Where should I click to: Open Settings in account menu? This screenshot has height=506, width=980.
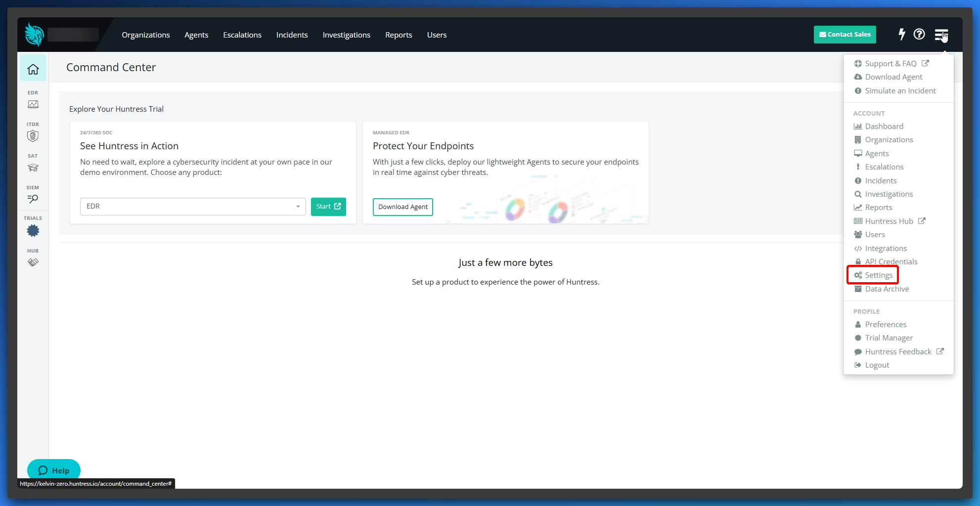(x=873, y=275)
